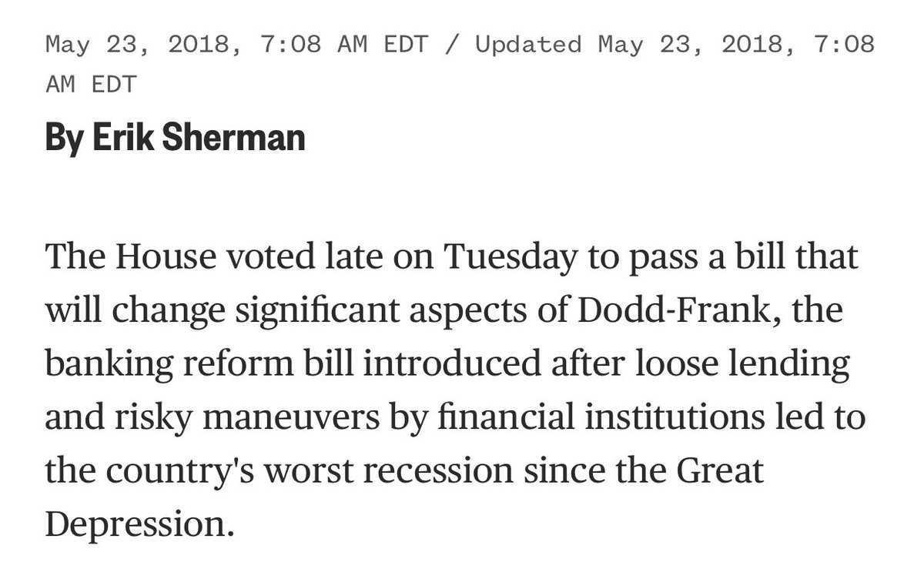This screenshot has width=924, height=562.
Task: Click the 'Updated' timestamp label
Action: pyautogui.click(x=528, y=45)
